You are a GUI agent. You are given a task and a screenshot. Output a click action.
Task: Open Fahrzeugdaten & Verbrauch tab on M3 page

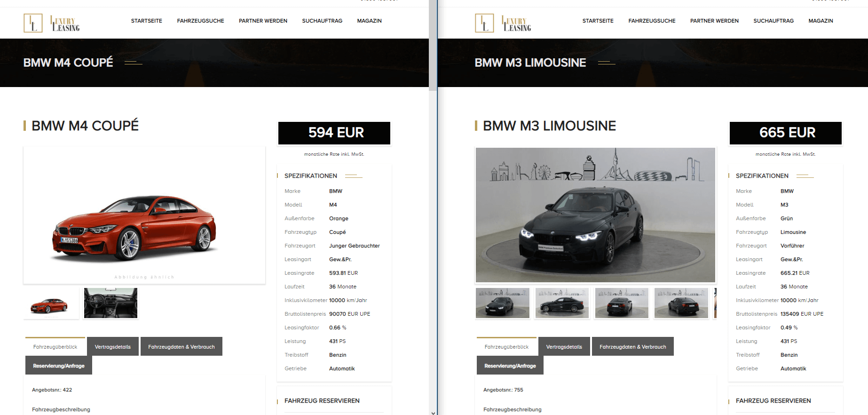[633, 347]
